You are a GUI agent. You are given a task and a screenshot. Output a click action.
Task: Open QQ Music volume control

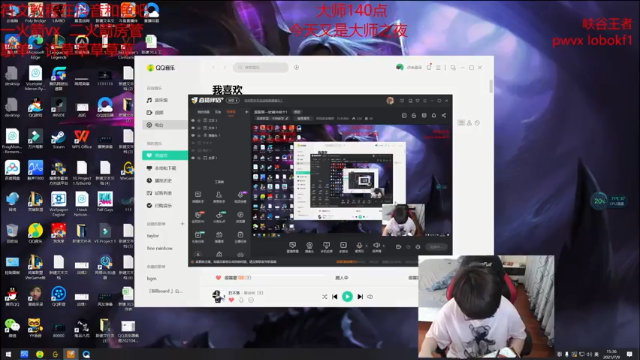[x=370, y=297]
